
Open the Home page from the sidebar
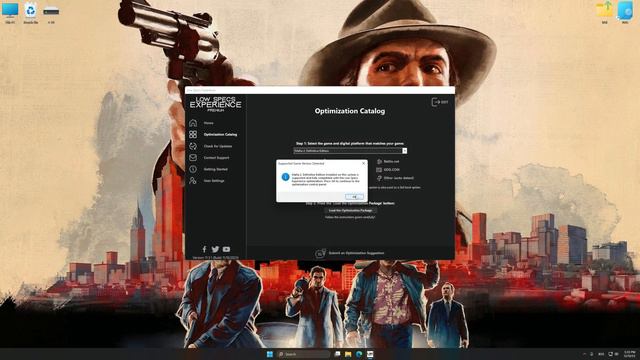pos(193,123)
